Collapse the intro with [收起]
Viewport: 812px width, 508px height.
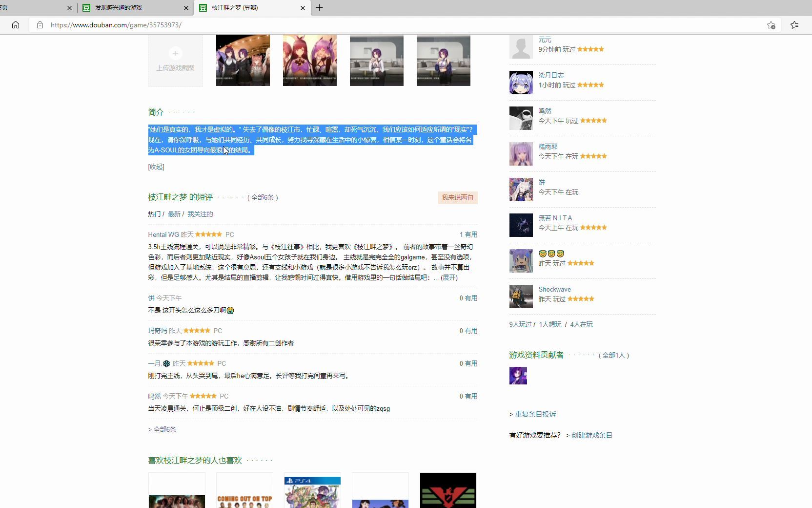pos(156,167)
